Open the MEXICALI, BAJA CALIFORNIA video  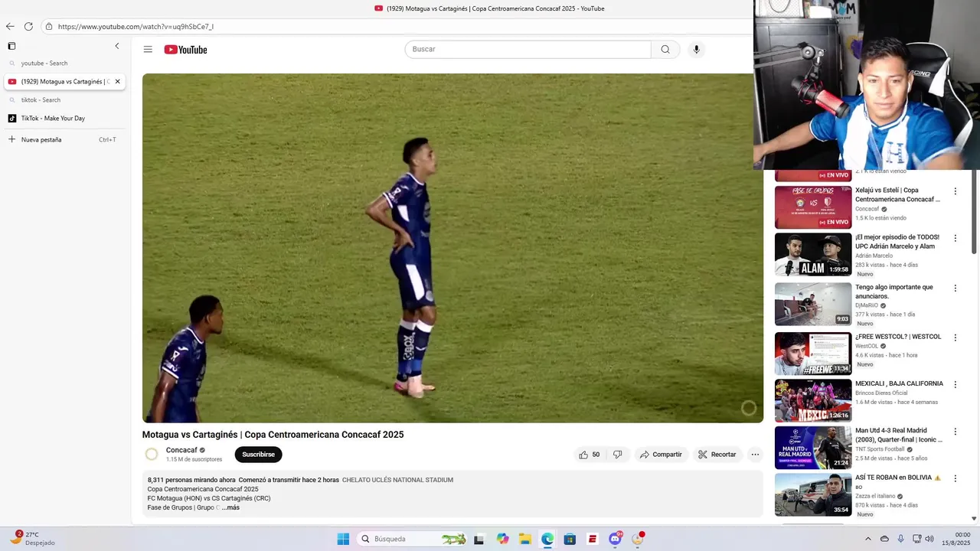899,383
